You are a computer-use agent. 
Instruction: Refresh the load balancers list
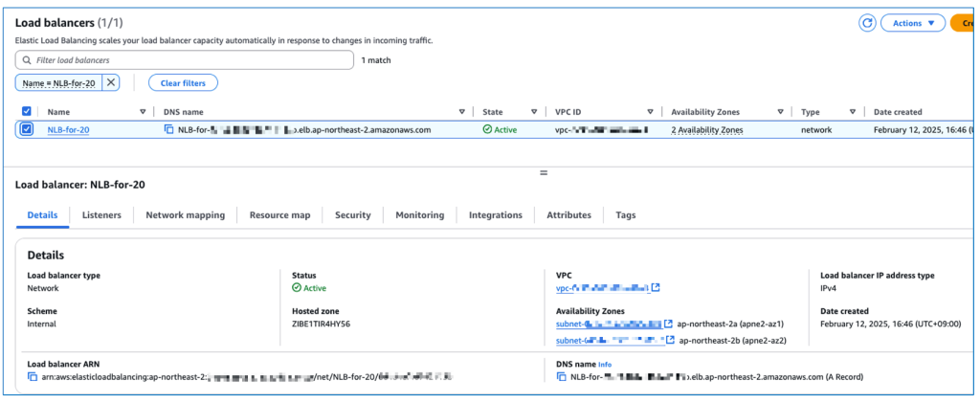coord(867,23)
